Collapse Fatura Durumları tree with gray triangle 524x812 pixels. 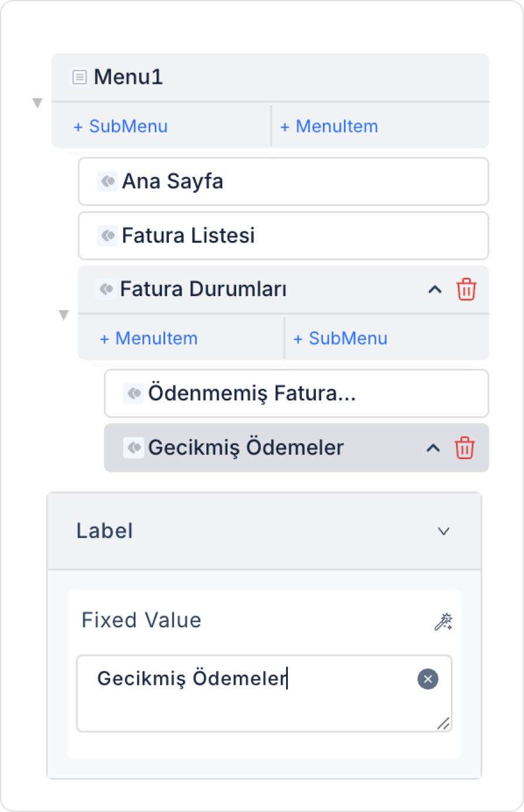coord(64,315)
